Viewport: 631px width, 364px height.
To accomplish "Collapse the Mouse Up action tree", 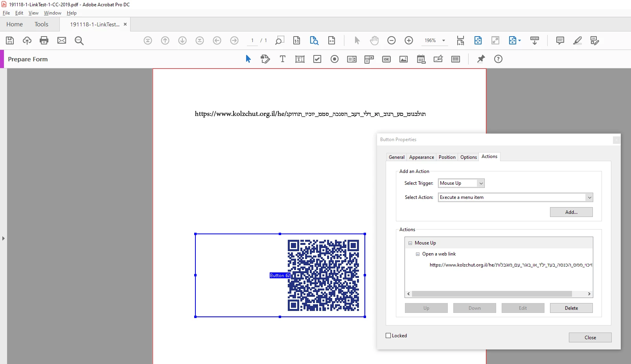I will pos(410,243).
